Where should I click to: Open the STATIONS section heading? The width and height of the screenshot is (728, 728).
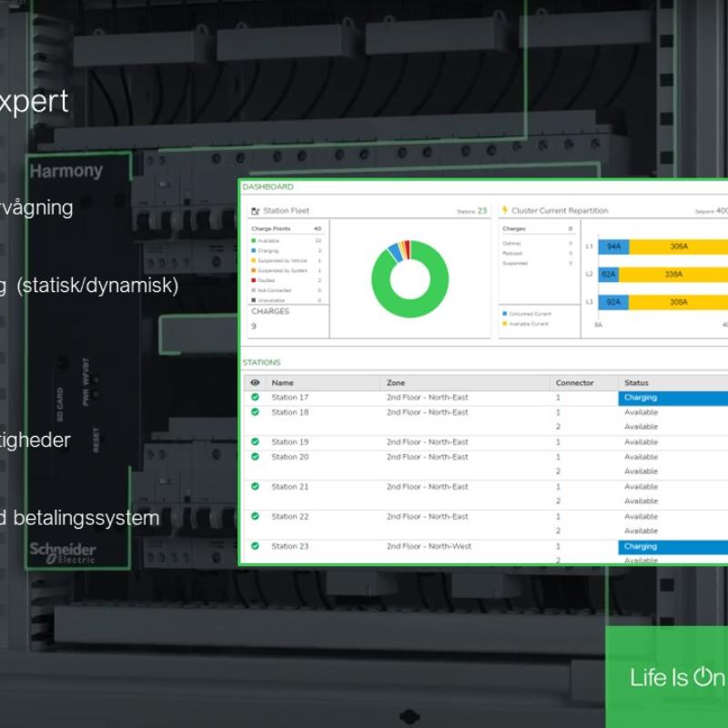[x=261, y=362]
